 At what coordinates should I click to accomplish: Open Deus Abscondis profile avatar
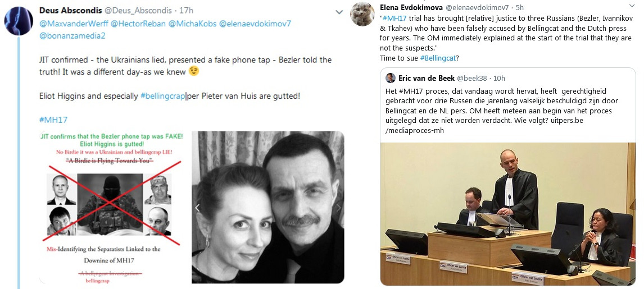(19, 21)
